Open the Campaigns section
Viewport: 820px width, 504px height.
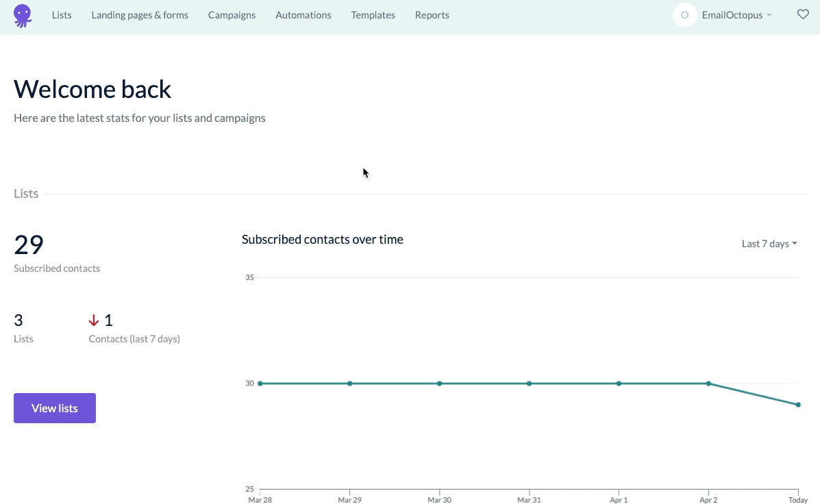(232, 15)
